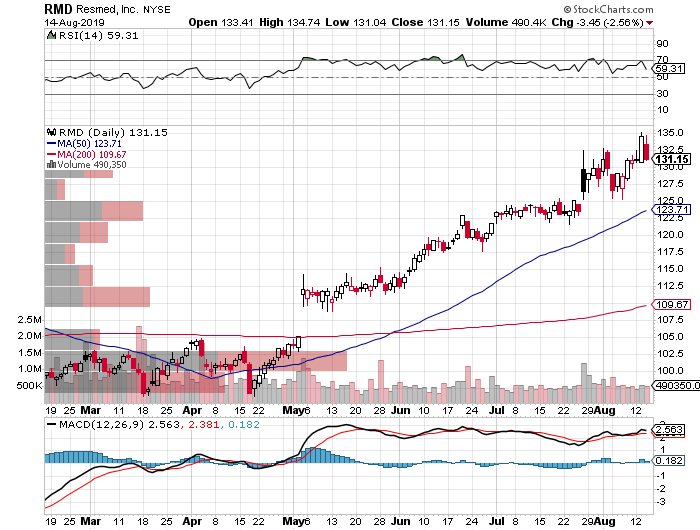This screenshot has width=700, height=530.
Task: Click the 0.182 histogram axis tag
Action: pyautogui.click(x=668, y=460)
